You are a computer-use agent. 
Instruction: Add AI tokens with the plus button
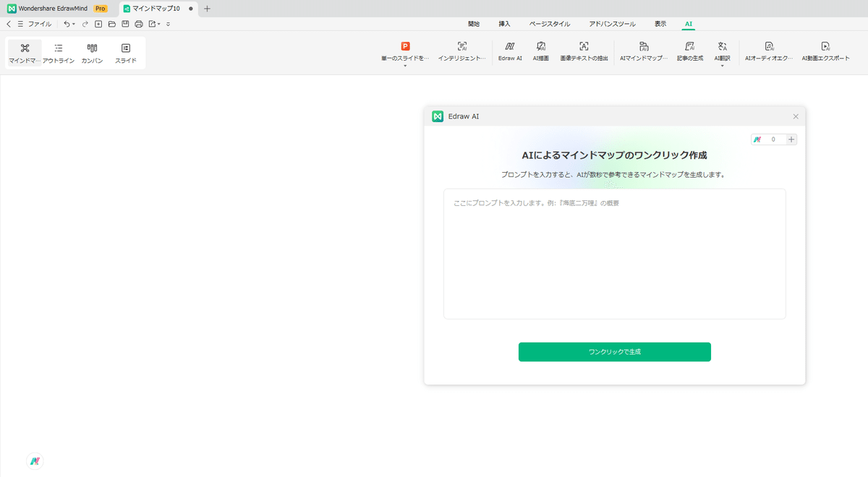[x=791, y=139]
